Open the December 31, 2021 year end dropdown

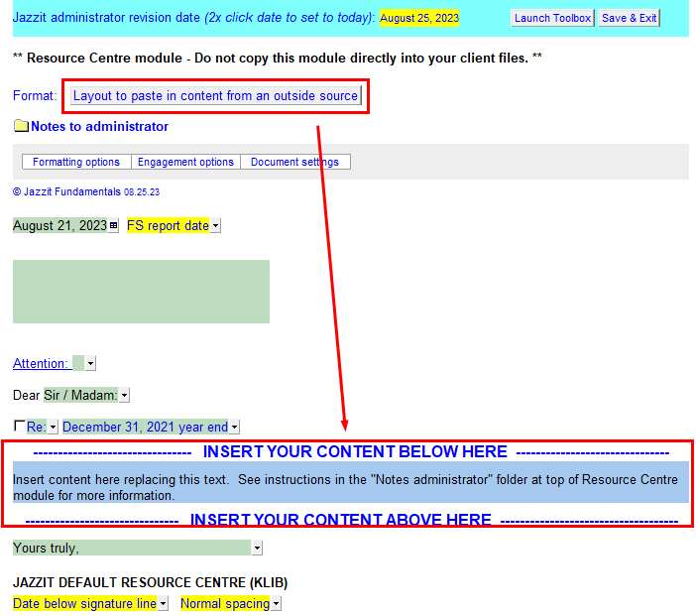click(235, 428)
